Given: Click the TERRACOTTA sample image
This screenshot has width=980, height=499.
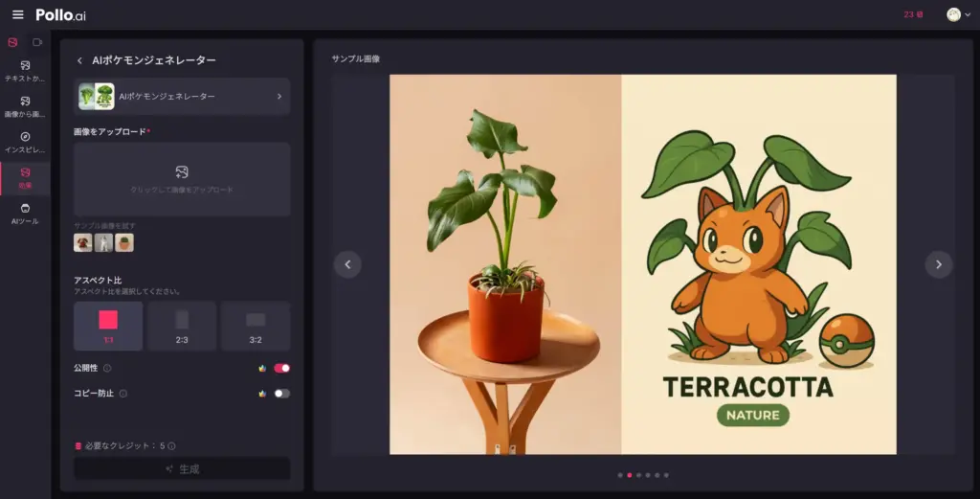Looking at the screenshot, I should pos(643,264).
